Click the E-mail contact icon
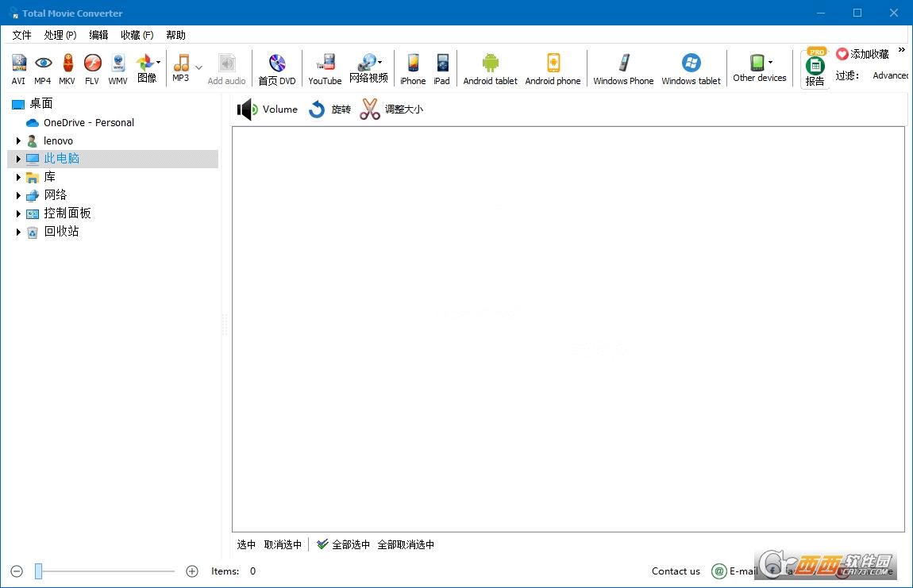The image size is (913, 588). point(719,571)
